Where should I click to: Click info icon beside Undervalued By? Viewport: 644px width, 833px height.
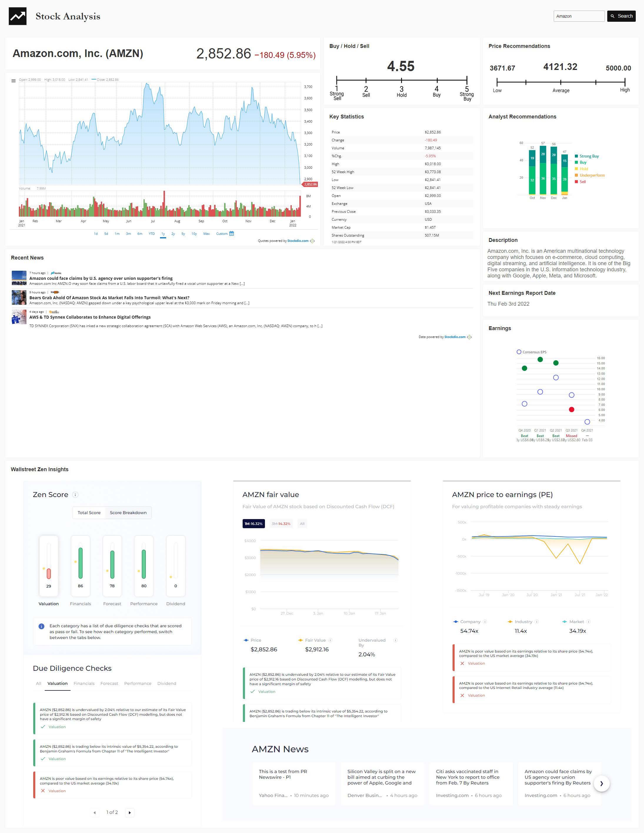click(x=396, y=640)
